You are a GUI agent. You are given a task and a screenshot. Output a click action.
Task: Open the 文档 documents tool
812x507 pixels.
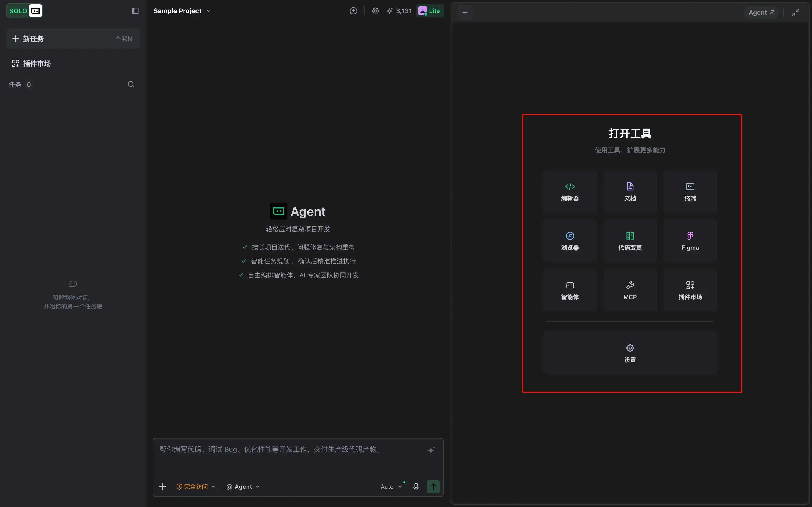(630, 191)
